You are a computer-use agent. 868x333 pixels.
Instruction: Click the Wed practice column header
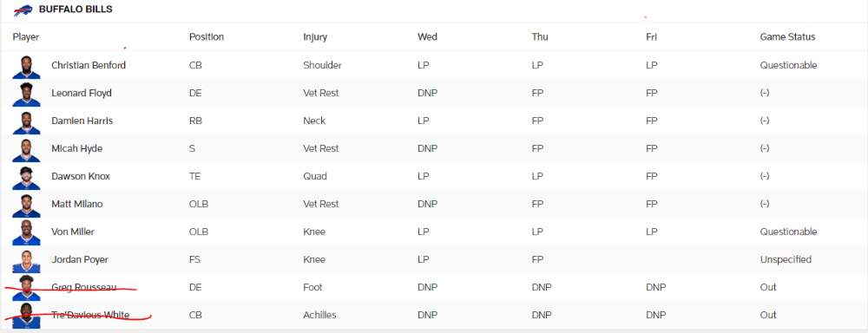click(x=427, y=37)
